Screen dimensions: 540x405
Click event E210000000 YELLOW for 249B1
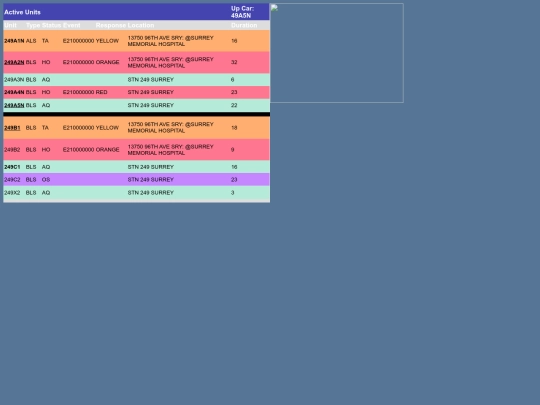pos(91,128)
